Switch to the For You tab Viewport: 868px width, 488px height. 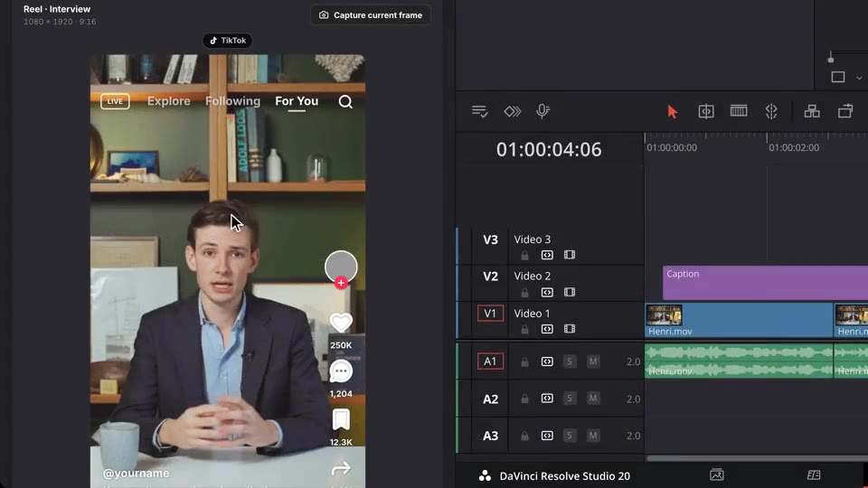pos(297,101)
